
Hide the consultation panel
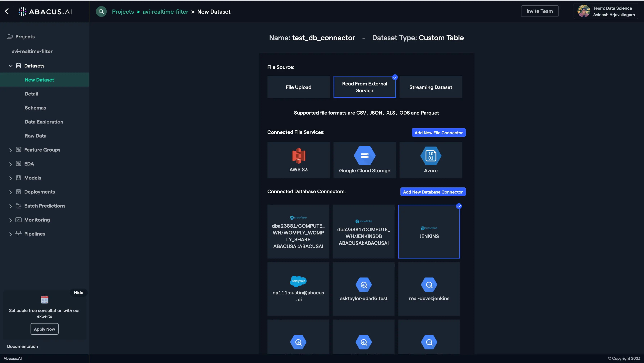click(79, 293)
